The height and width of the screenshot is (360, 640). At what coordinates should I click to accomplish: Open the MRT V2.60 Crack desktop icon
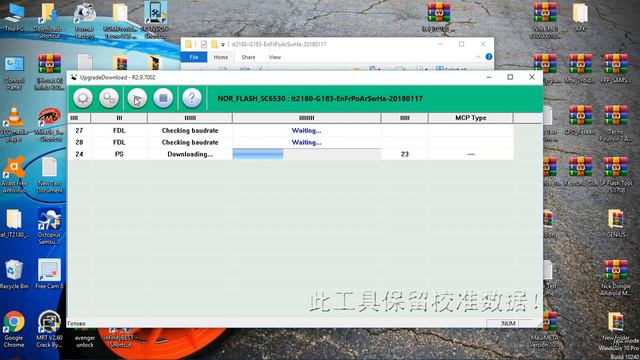[49, 330]
